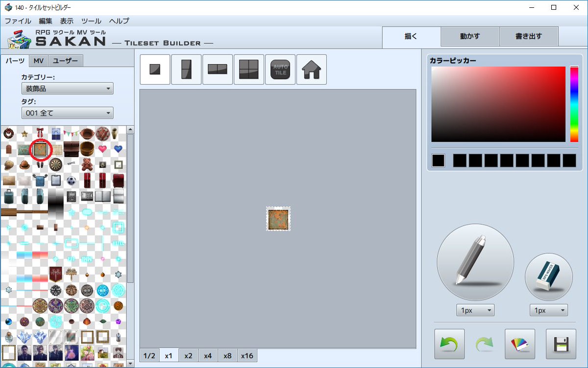
Task: Click the rainbow hue slider strip
Action: pyautogui.click(x=574, y=104)
